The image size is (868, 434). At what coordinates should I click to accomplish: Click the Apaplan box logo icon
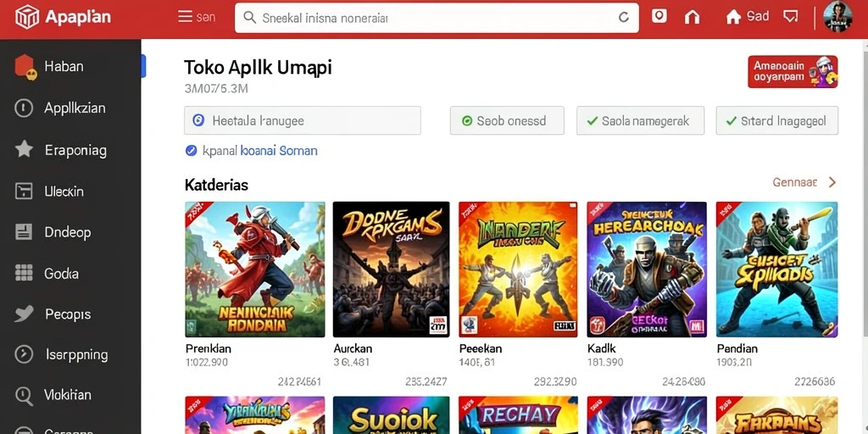pos(27,17)
